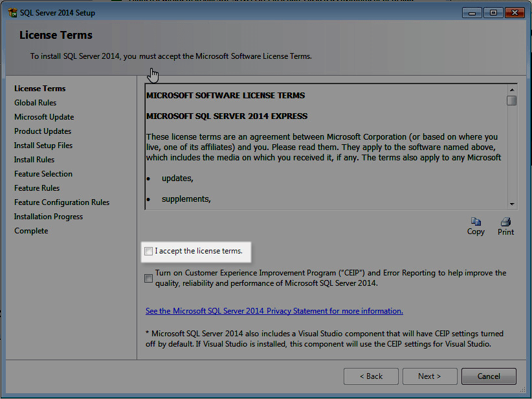
Task: Select the Complete step in the sidebar
Action: [30, 230]
